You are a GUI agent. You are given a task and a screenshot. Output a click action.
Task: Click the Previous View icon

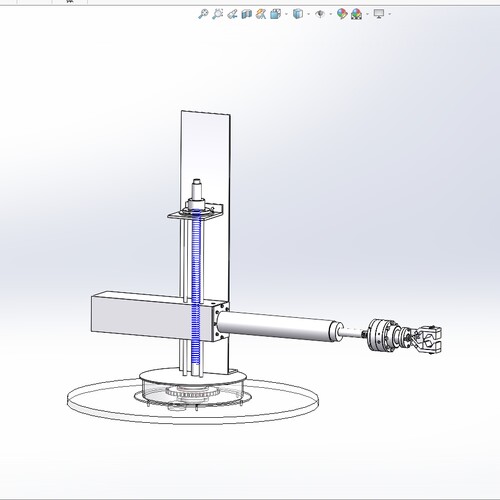(232, 14)
